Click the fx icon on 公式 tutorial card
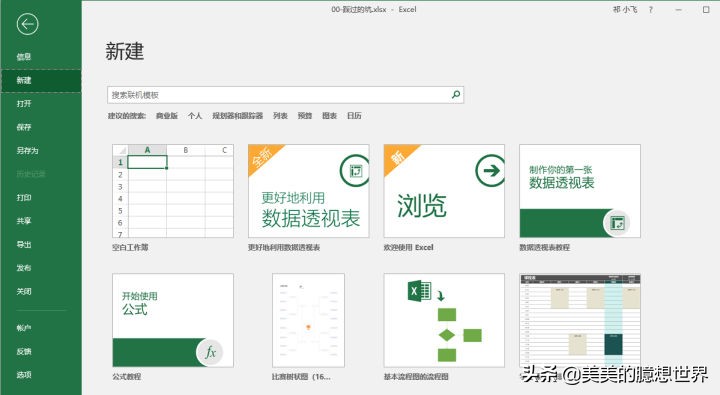Screen dimensions: 720x395 (210, 352)
